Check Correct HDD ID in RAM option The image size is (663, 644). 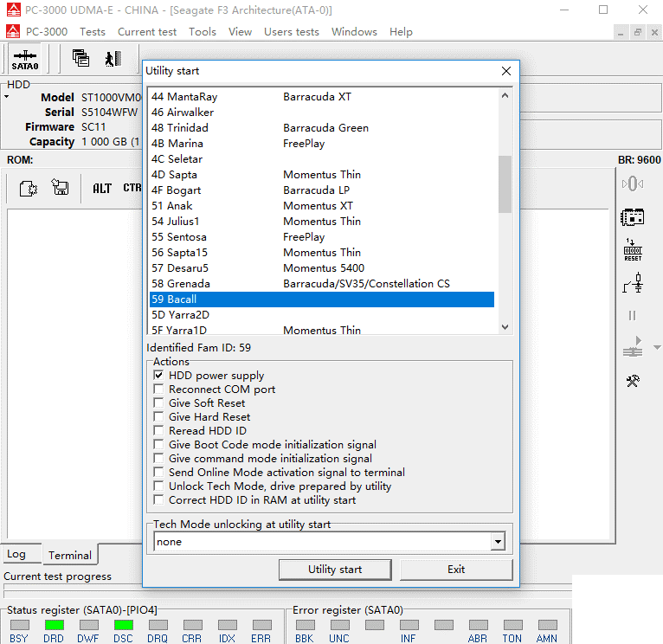click(x=158, y=499)
